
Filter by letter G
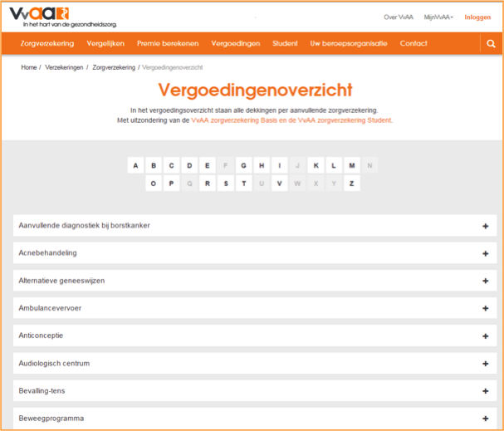pos(243,165)
